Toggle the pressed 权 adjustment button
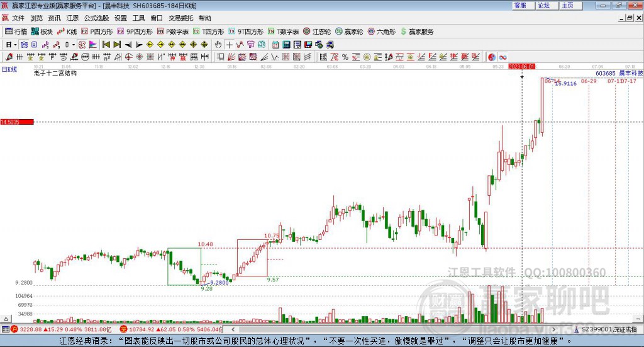Screen dimensions: 644x347 pyautogui.click(x=82, y=45)
